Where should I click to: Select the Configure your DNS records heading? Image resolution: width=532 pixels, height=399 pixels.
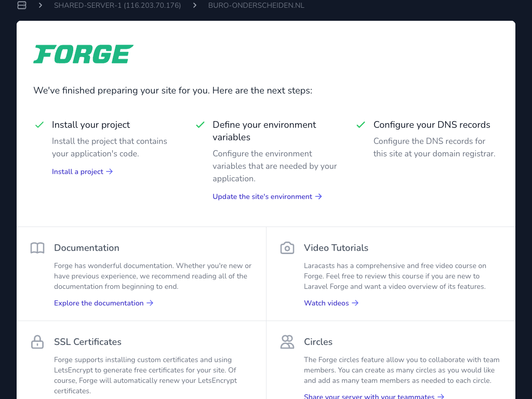[432, 125]
